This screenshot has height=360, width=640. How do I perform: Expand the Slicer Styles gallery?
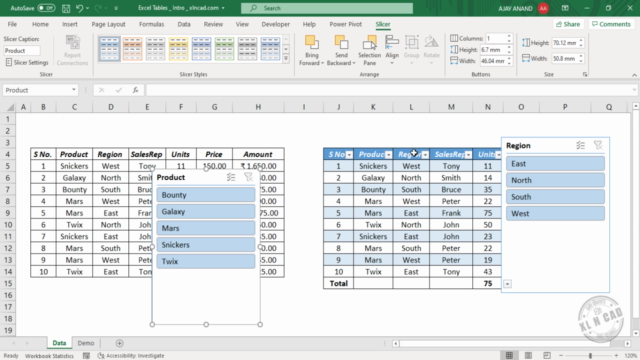tap(286, 58)
